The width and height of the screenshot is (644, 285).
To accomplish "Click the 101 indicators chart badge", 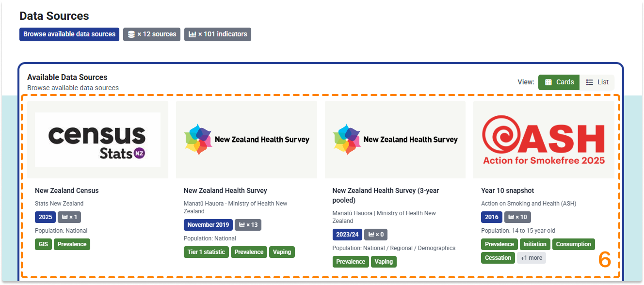I will point(218,34).
